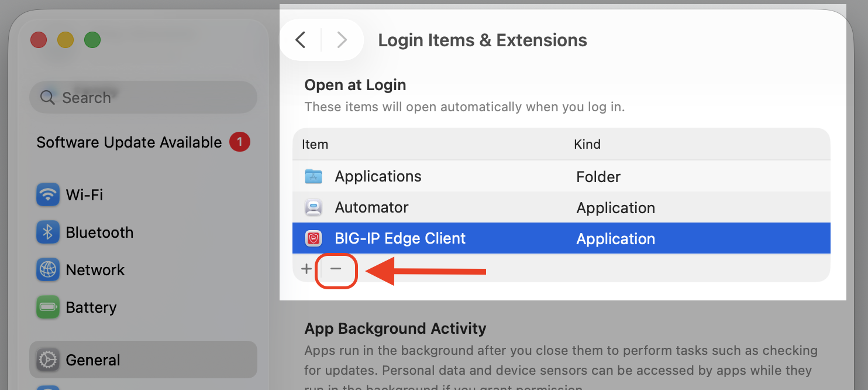Click the magnifying glass in Search field
The height and width of the screenshot is (390, 868).
coord(47,97)
